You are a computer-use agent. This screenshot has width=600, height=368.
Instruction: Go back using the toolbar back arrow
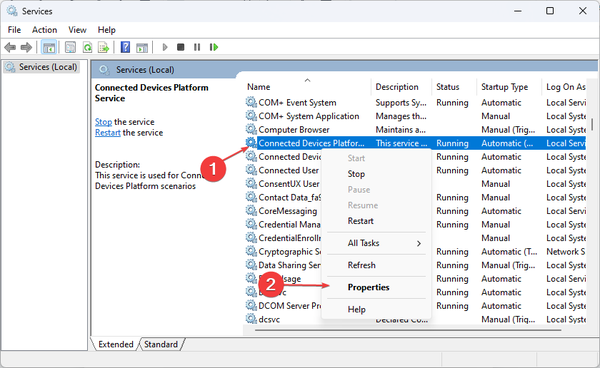pos(10,47)
